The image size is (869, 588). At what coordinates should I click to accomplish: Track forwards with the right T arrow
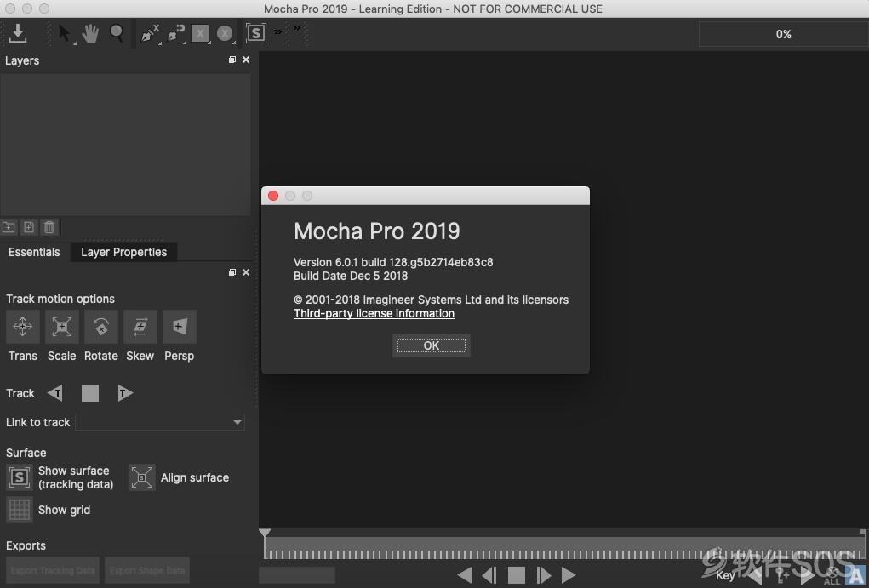125,393
